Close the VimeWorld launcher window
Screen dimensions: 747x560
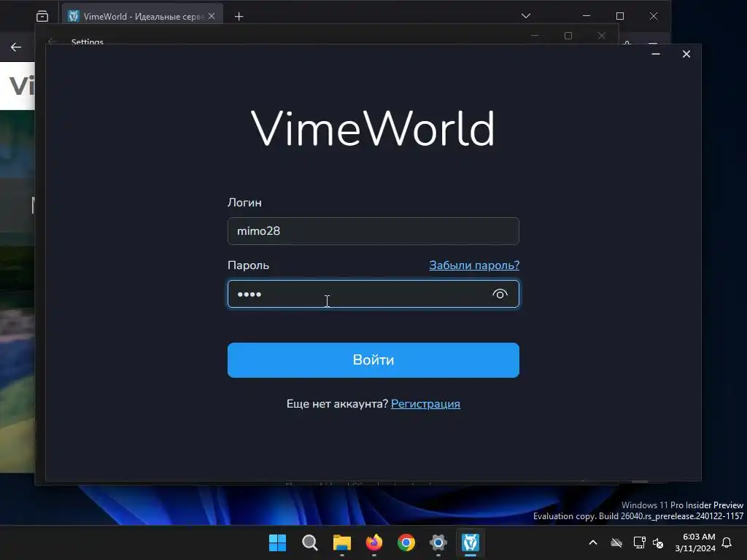[x=686, y=54]
